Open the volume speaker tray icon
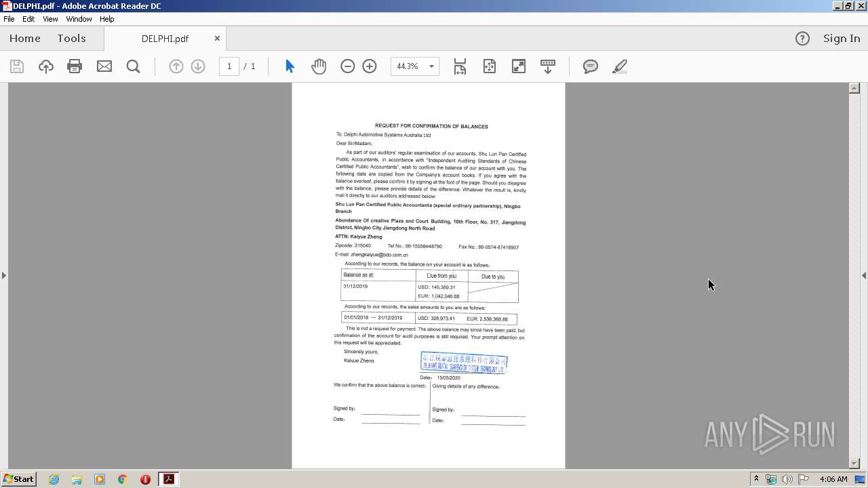The height and width of the screenshot is (488, 868). pyautogui.click(x=787, y=479)
